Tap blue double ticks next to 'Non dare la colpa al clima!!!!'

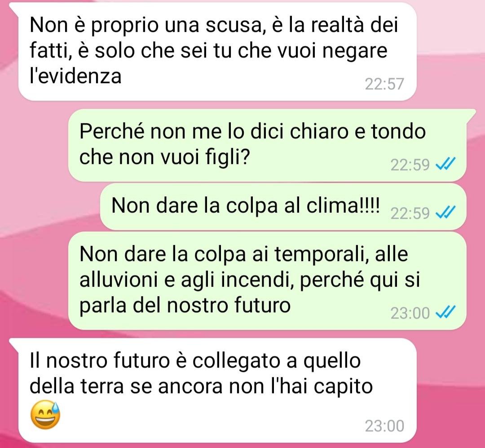445,213
